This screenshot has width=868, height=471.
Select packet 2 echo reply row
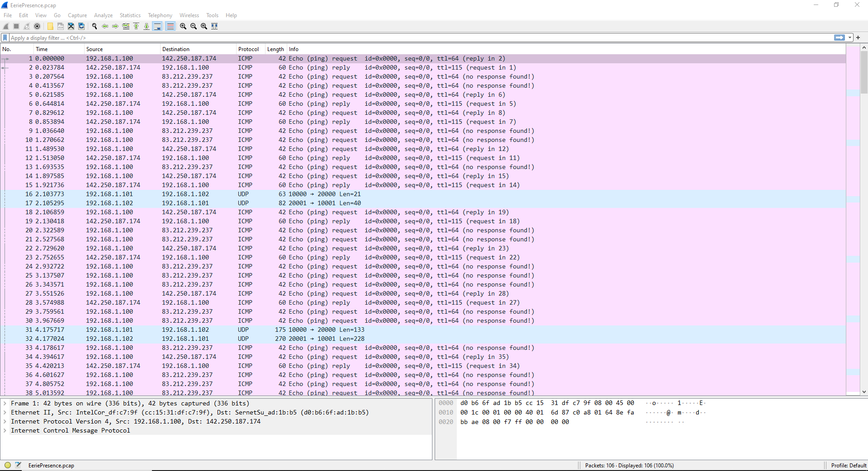tap(423, 67)
